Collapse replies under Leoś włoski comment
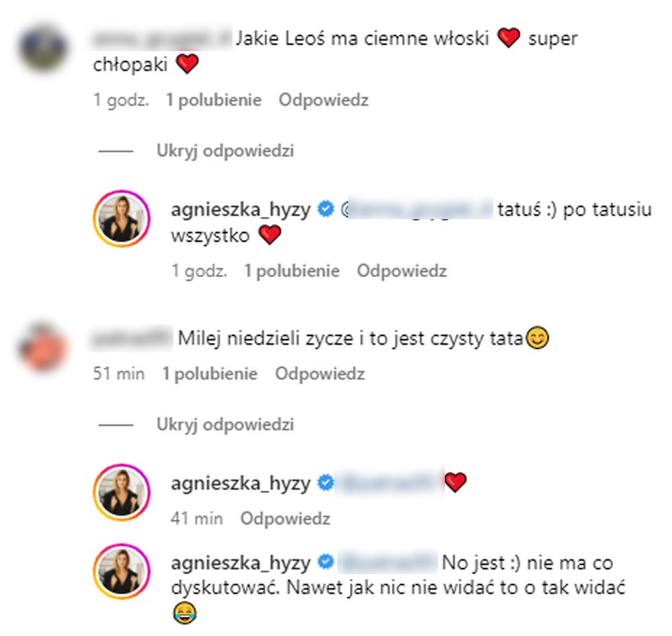 click(225, 151)
